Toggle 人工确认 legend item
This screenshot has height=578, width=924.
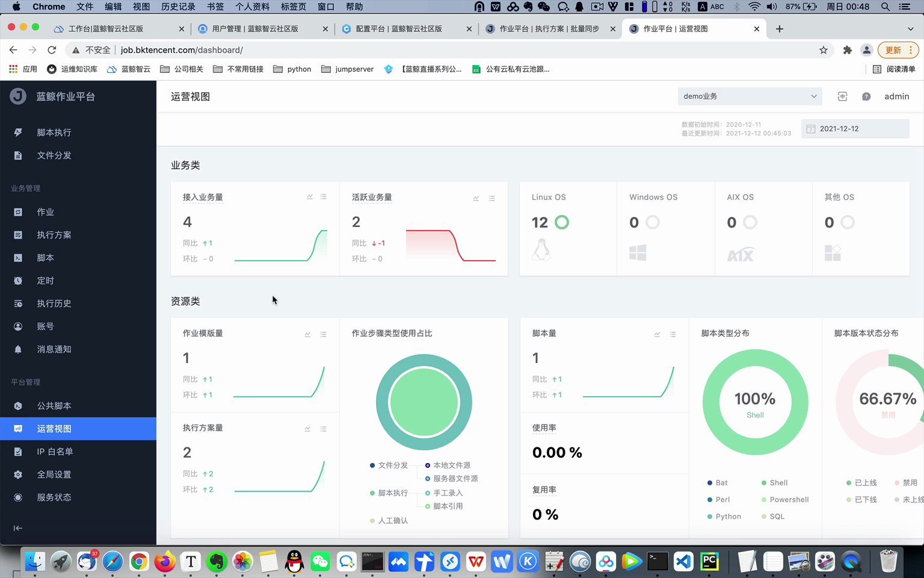[389, 521]
